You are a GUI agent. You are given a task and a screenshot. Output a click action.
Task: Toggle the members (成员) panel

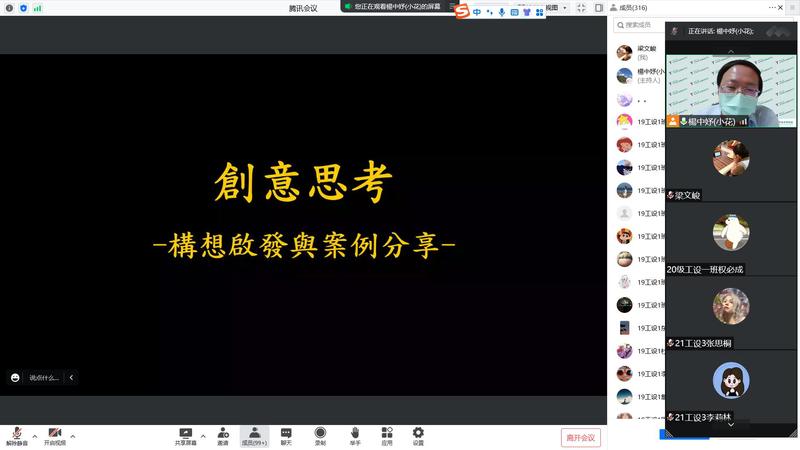point(254,433)
